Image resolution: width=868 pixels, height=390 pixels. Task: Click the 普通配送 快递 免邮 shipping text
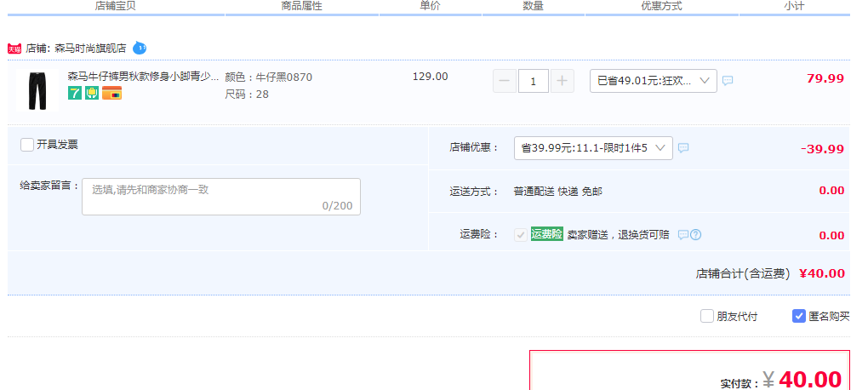point(558,192)
